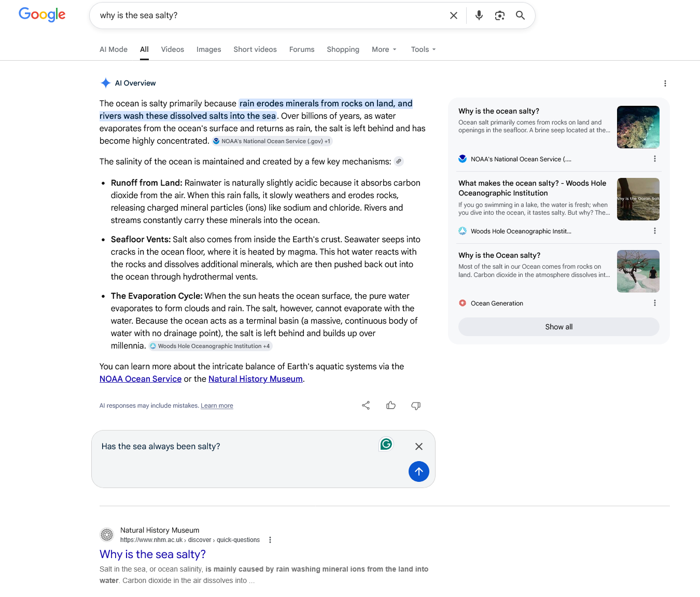Switch to the Images tab
The width and height of the screenshot is (700, 597).
[209, 49]
